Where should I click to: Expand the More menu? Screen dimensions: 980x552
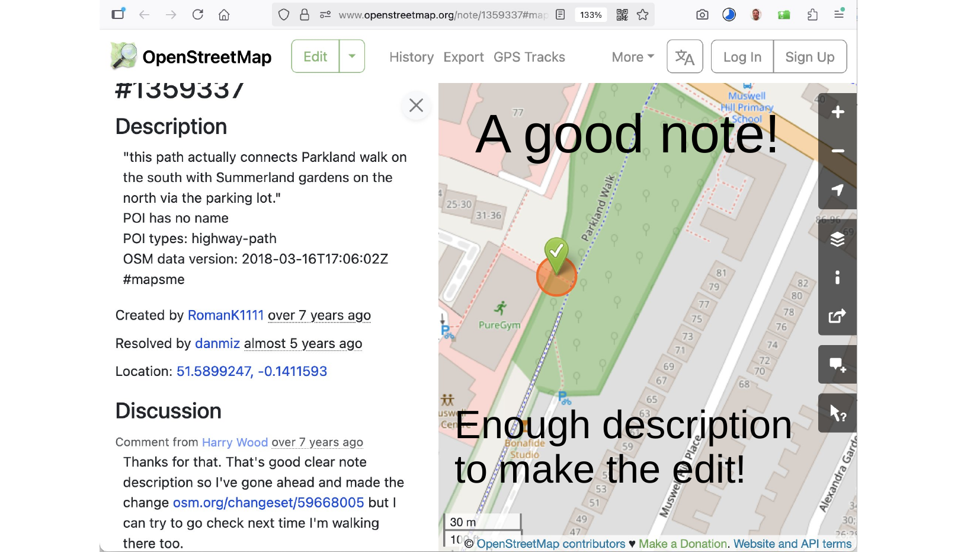tap(632, 57)
